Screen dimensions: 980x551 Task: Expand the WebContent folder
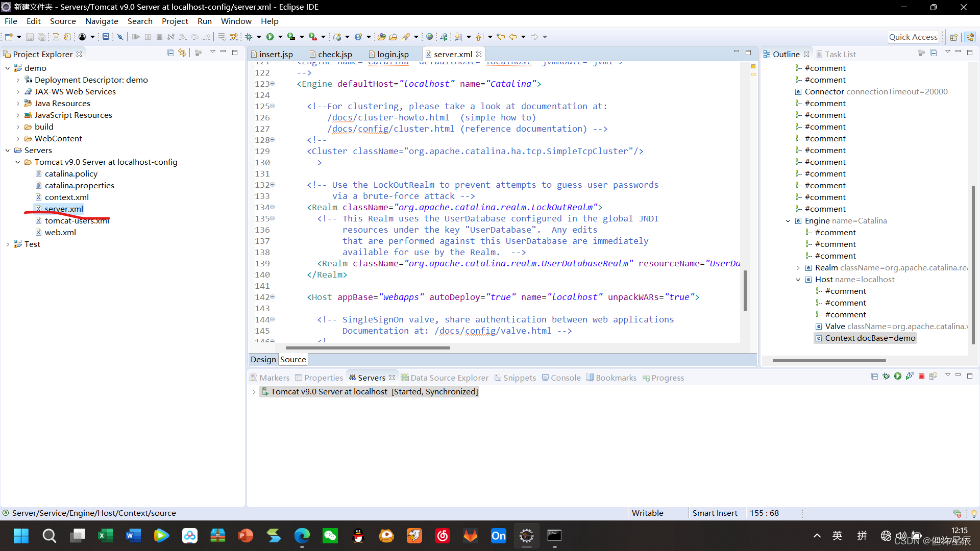pyautogui.click(x=18, y=138)
